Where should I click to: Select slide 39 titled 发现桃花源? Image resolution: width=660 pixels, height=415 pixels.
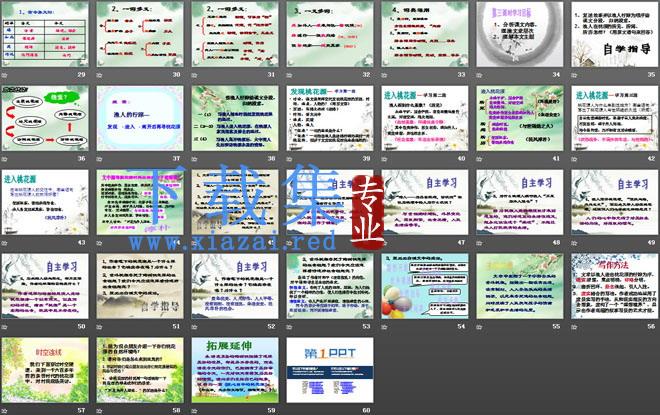(330, 118)
